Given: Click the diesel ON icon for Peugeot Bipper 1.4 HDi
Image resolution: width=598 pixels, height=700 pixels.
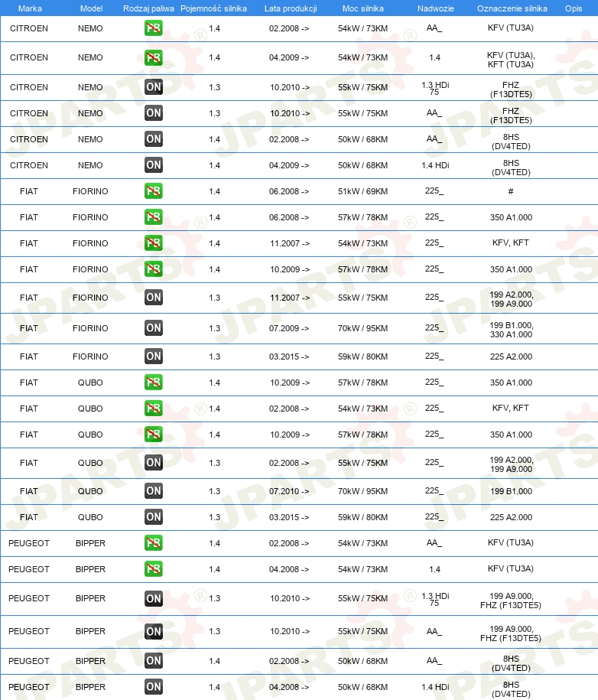Looking at the screenshot, I should click(154, 686).
